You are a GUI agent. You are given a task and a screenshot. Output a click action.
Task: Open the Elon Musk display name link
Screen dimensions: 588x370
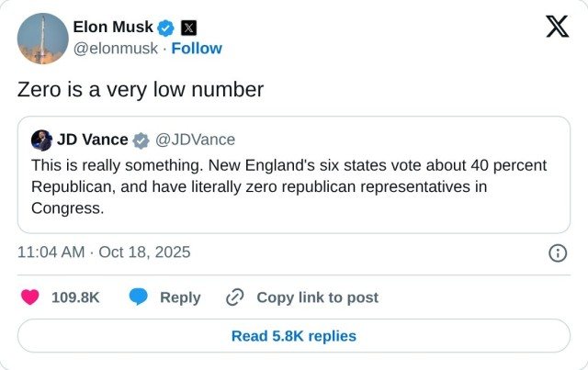point(112,28)
